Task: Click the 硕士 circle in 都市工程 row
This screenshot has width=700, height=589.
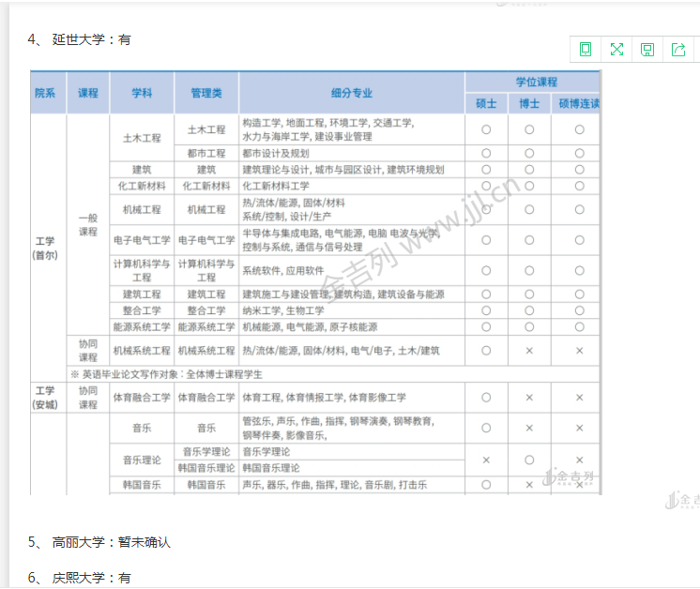Action: (486, 153)
